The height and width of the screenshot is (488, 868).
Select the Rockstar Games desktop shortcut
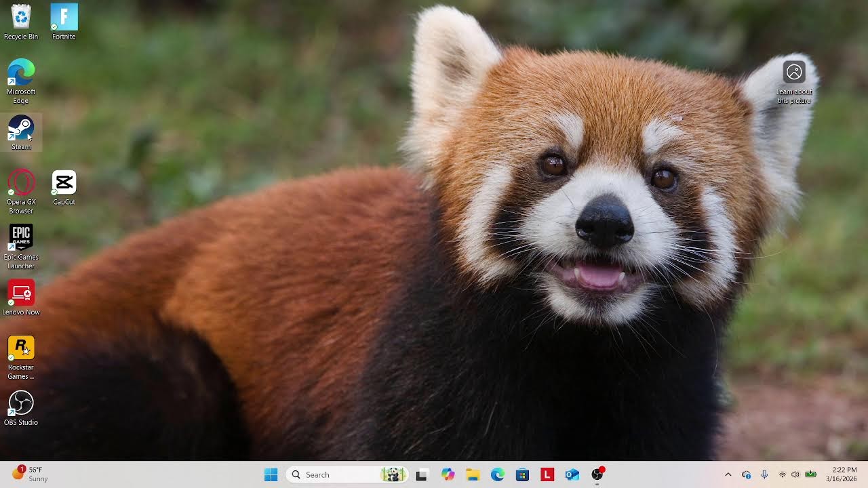point(21,357)
